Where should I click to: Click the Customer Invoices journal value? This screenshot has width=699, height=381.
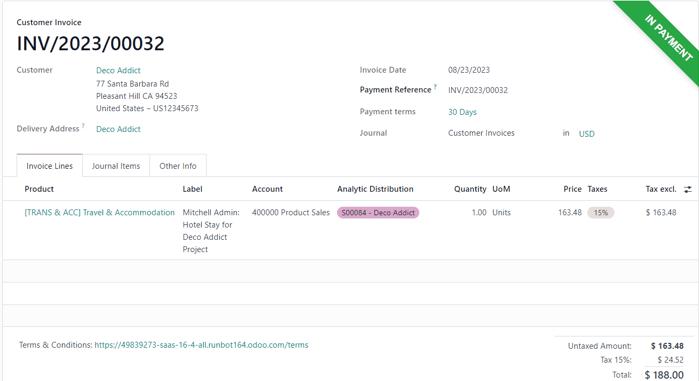[481, 133]
